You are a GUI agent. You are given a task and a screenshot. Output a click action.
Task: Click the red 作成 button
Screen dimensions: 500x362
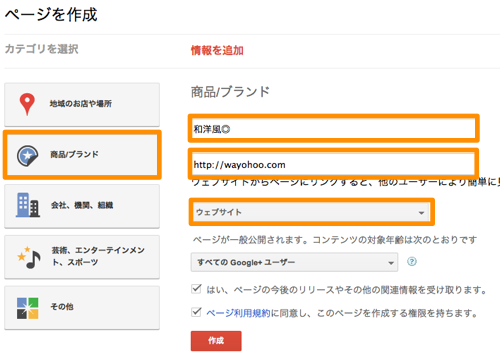click(x=216, y=341)
